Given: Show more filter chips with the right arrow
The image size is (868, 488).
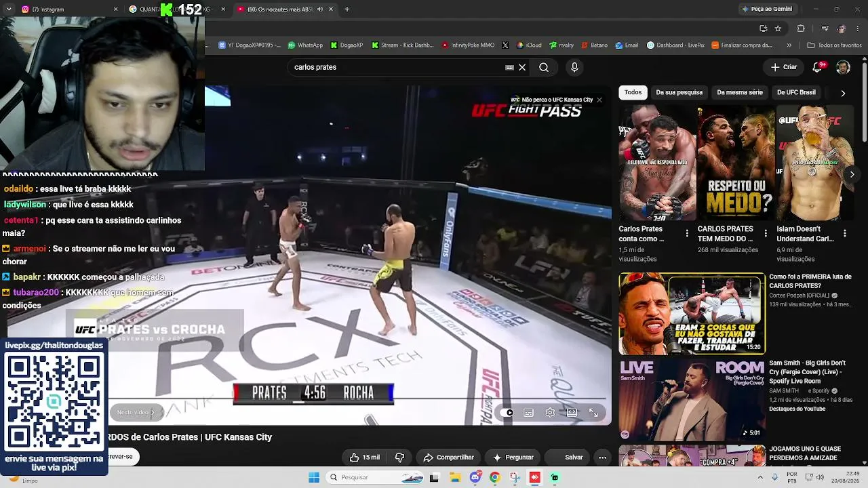Looking at the screenshot, I should (x=843, y=93).
